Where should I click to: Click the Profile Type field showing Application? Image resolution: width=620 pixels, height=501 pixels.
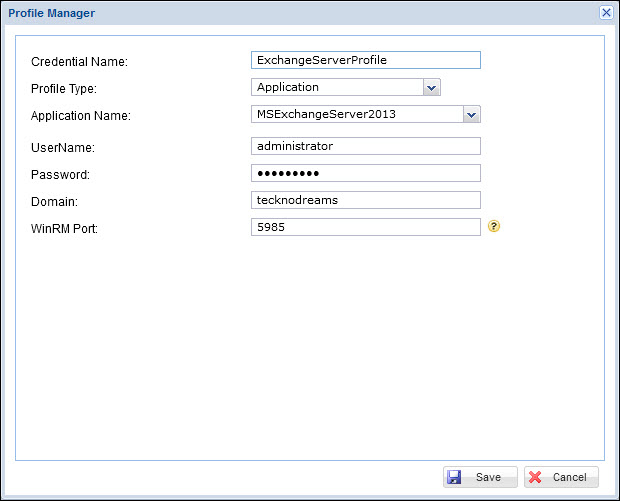coord(336,88)
